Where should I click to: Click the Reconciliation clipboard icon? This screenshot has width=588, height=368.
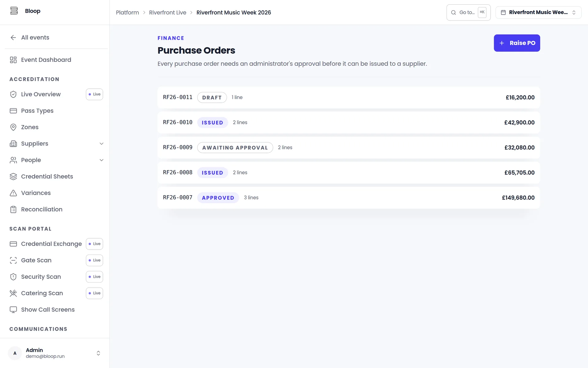click(13, 209)
